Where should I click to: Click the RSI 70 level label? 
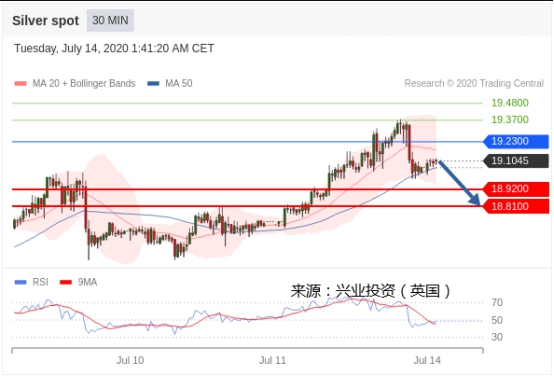click(x=497, y=302)
